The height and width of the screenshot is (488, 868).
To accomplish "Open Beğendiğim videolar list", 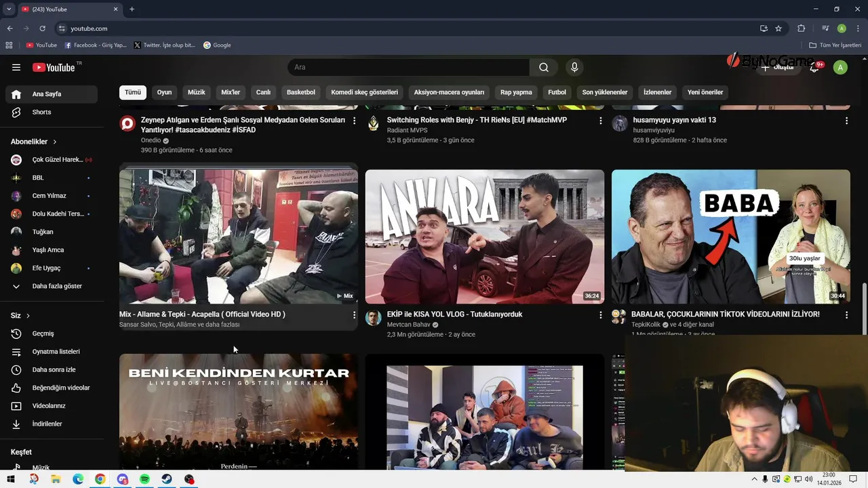I will [x=52, y=388].
